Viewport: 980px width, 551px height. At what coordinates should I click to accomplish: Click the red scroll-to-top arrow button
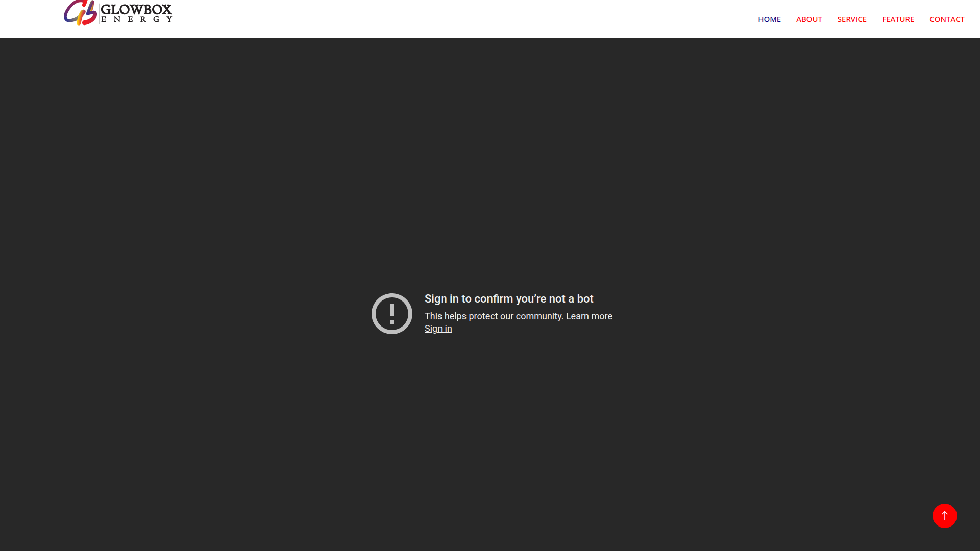(944, 516)
